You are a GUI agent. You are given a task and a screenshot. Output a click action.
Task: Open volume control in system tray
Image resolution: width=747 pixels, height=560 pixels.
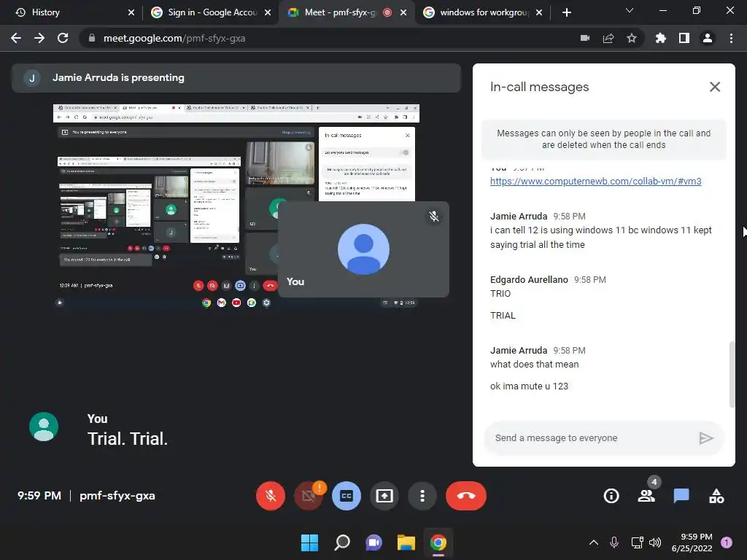coord(656,542)
